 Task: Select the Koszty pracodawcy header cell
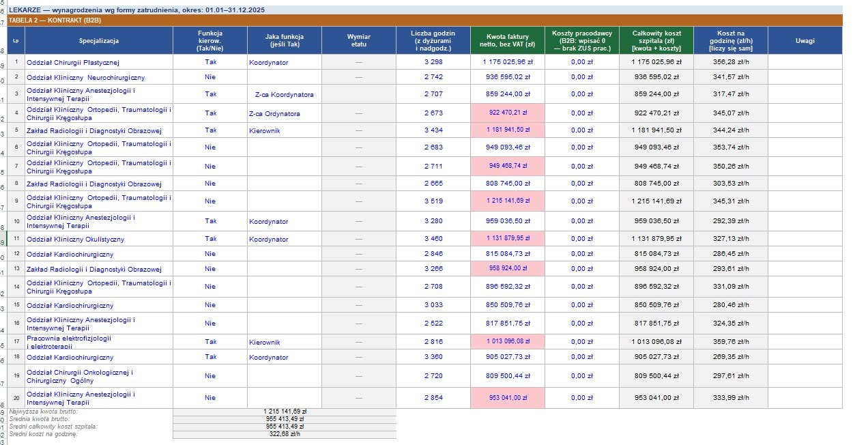click(582, 41)
